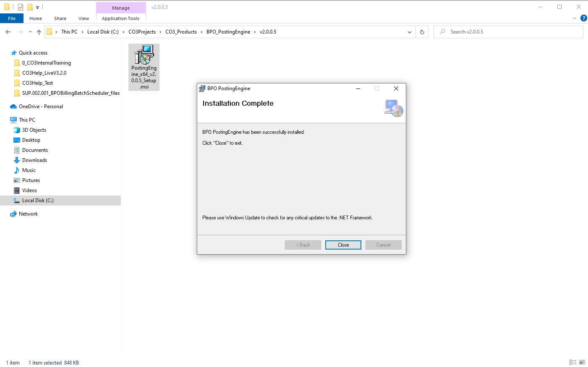Screen dimensions: 588x367
Task: Click the Search v2.0.0.5 box
Action: pyautogui.click(x=508, y=32)
